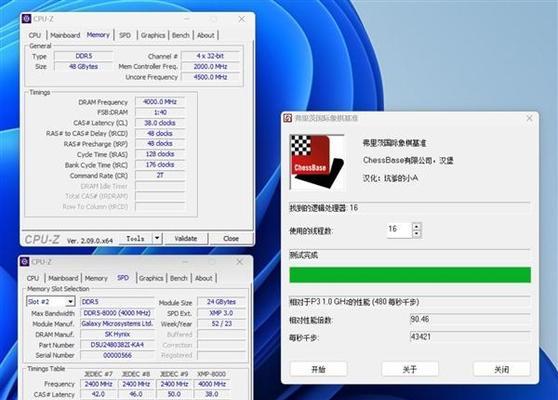Select the Memory tab in top CPU-Z window
The height and width of the screenshot is (400, 558).
pos(98,35)
